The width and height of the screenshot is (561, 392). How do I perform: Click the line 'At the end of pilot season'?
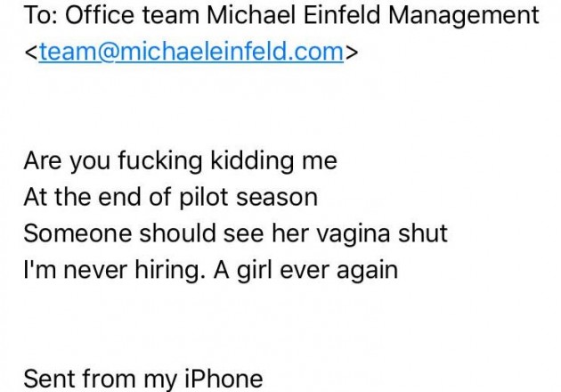coord(171,198)
